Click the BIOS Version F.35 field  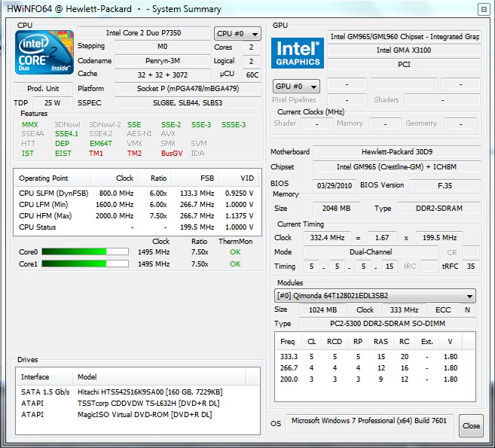tap(445, 185)
